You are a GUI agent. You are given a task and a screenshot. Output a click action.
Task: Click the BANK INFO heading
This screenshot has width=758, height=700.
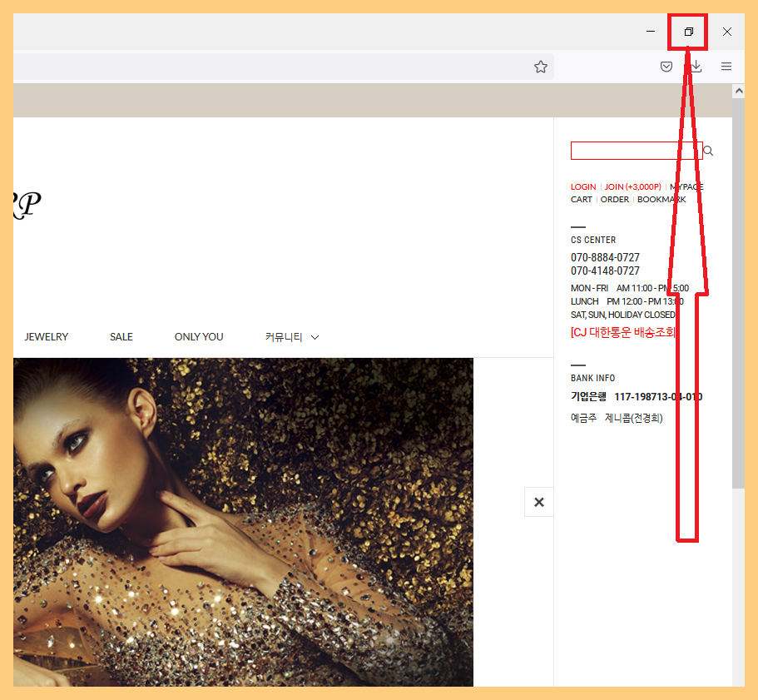click(x=592, y=378)
